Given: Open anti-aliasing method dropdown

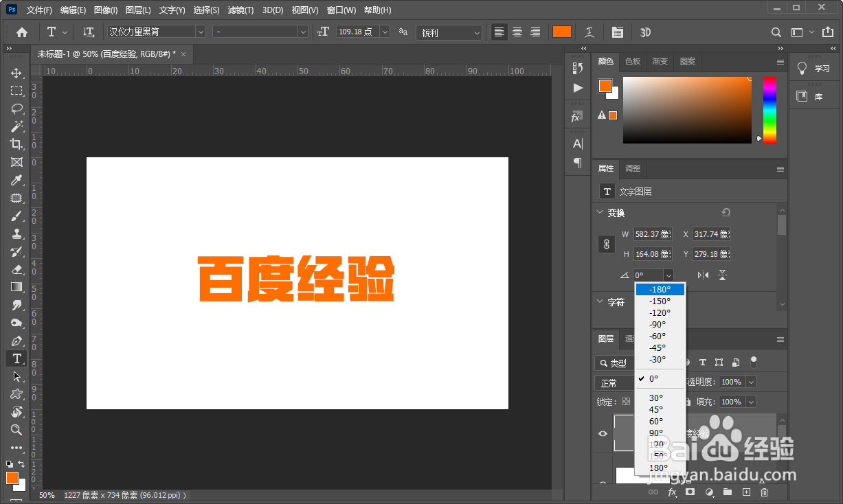Looking at the screenshot, I should click(449, 32).
